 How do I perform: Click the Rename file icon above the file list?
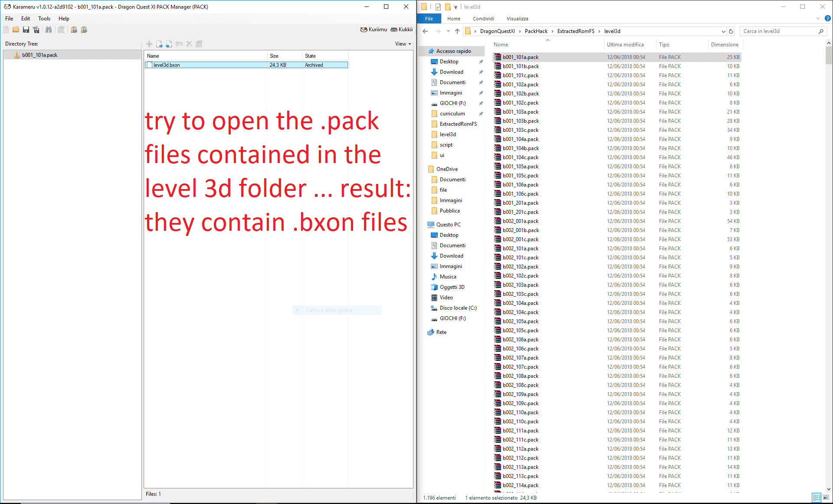click(179, 44)
